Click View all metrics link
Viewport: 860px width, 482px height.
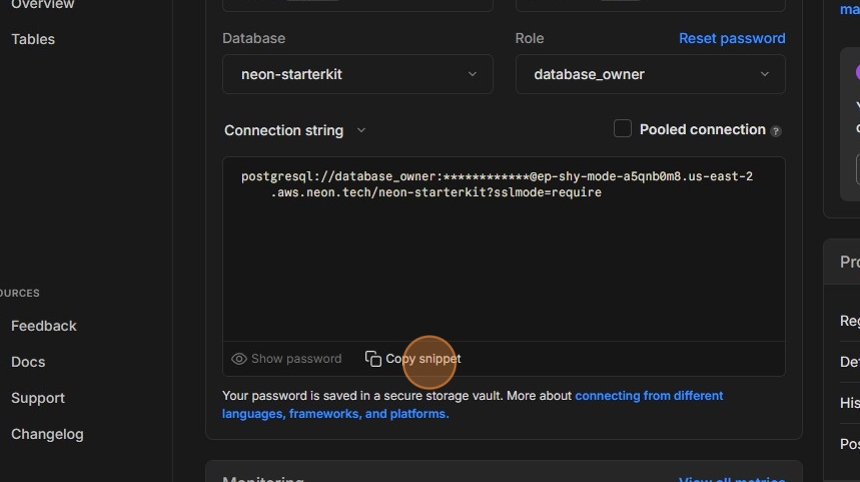click(731, 478)
